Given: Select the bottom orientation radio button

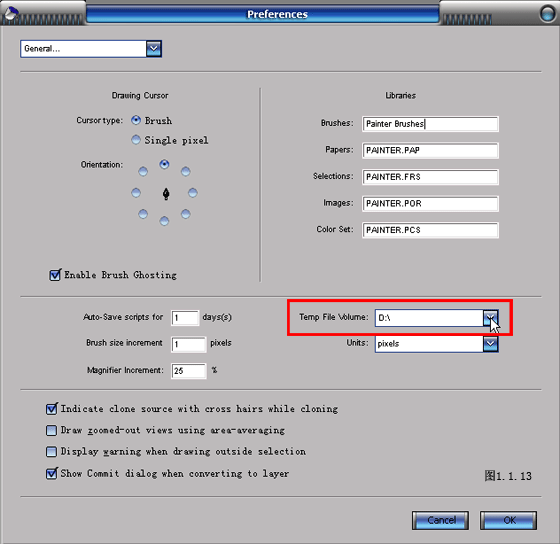Looking at the screenshot, I should [x=164, y=221].
